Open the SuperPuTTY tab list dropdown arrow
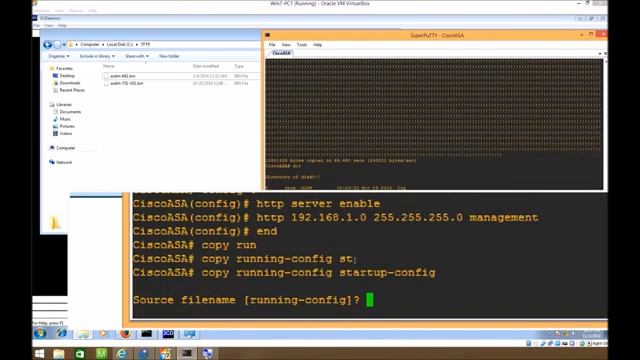 (600, 53)
